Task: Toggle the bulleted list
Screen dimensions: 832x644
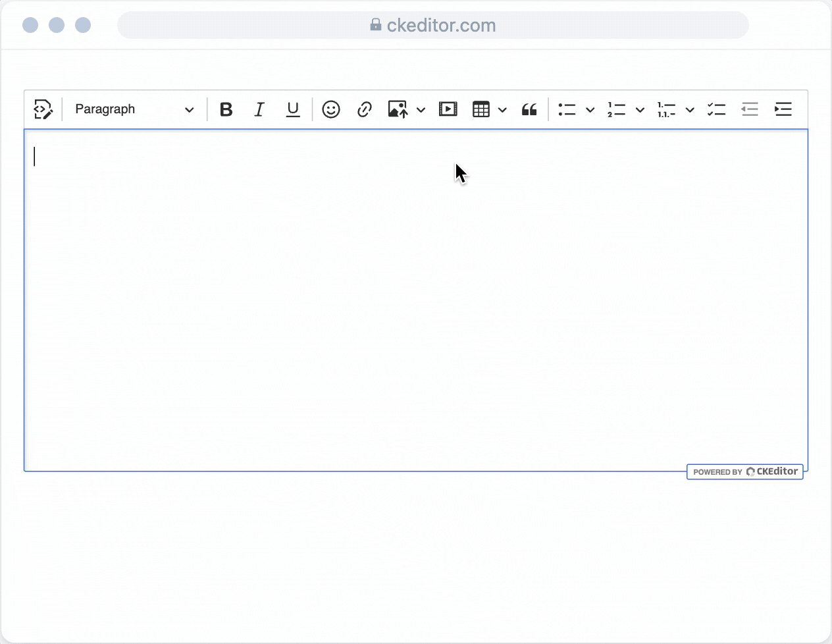Action: 567,109
